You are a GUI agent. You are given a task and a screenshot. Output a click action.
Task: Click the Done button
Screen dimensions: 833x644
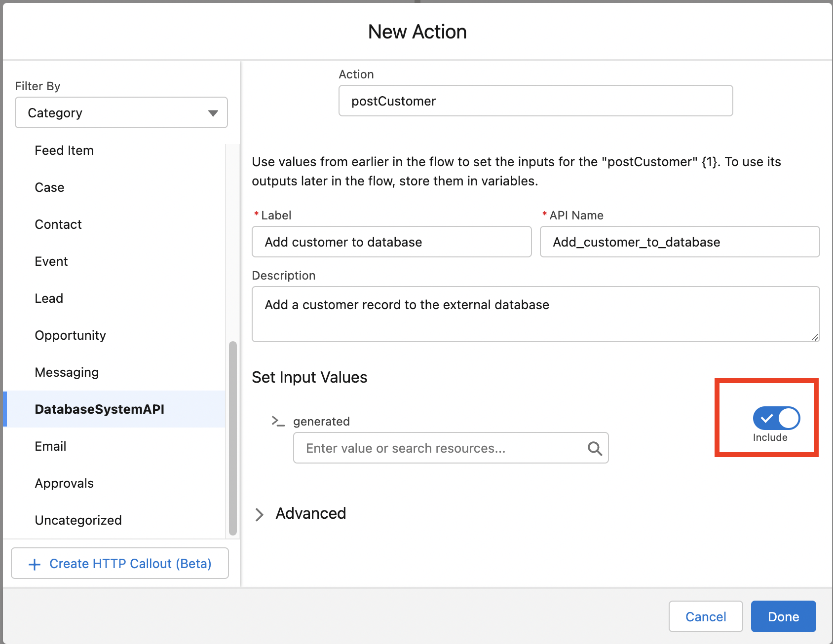[x=783, y=616]
